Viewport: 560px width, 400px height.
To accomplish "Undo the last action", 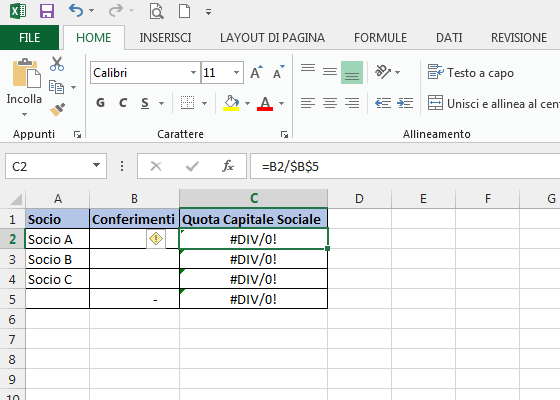I will coord(76,11).
